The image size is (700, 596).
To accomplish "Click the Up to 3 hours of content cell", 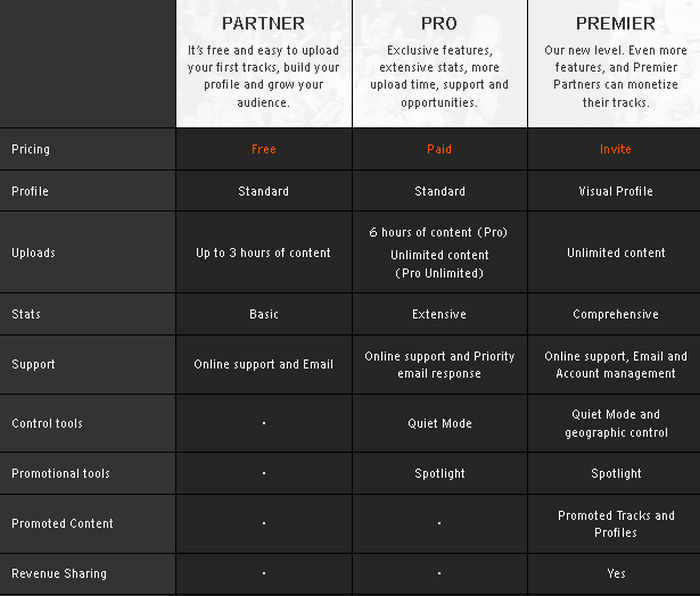I will [264, 253].
